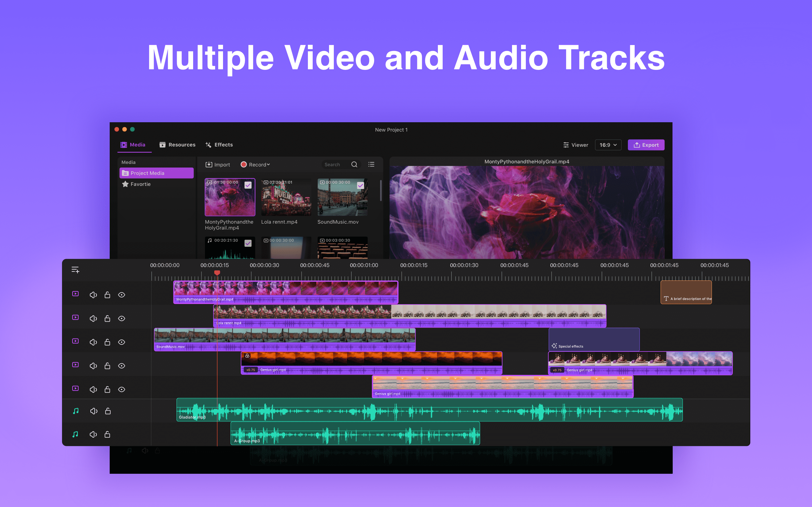Select the Lola rennt.mp4 thumbnail
Screen dimensions: 812x507
(x=286, y=197)
